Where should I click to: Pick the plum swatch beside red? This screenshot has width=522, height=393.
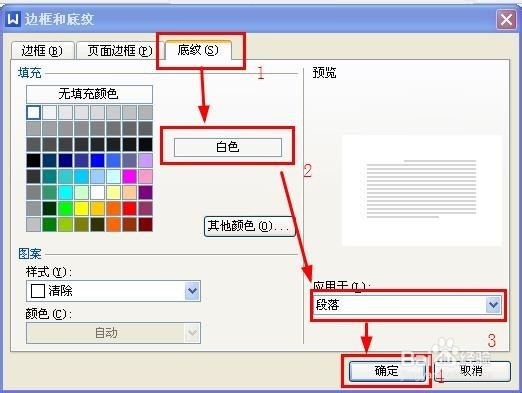145,209
